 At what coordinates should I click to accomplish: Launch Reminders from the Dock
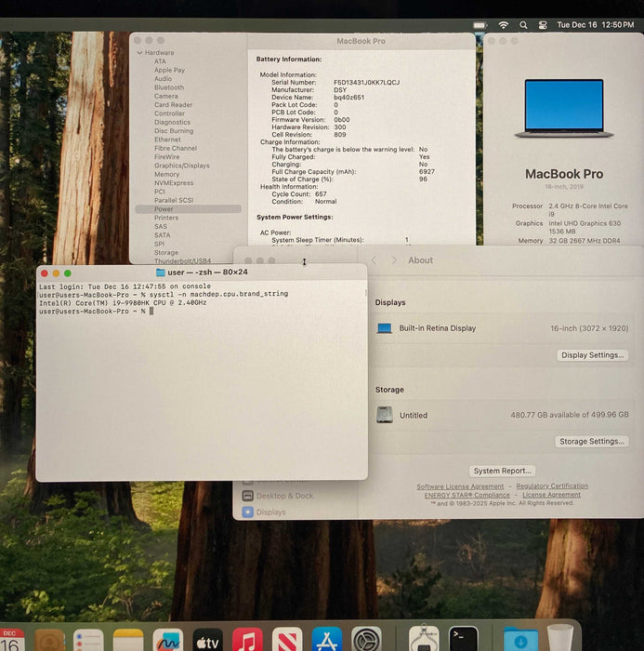88,640
